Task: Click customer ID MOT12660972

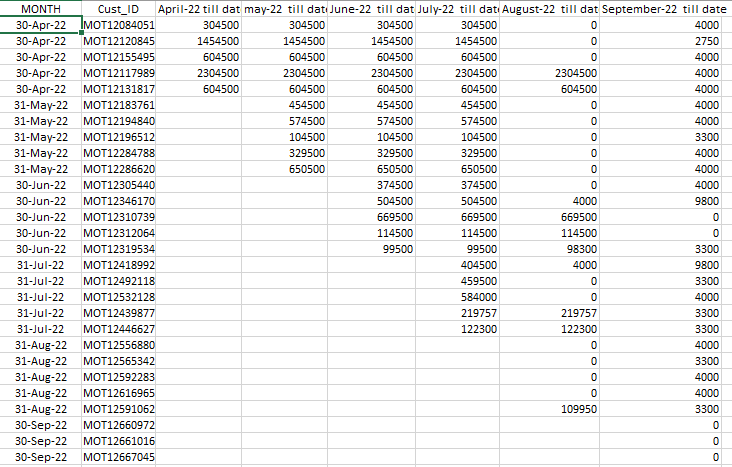Action: point(119,425)
